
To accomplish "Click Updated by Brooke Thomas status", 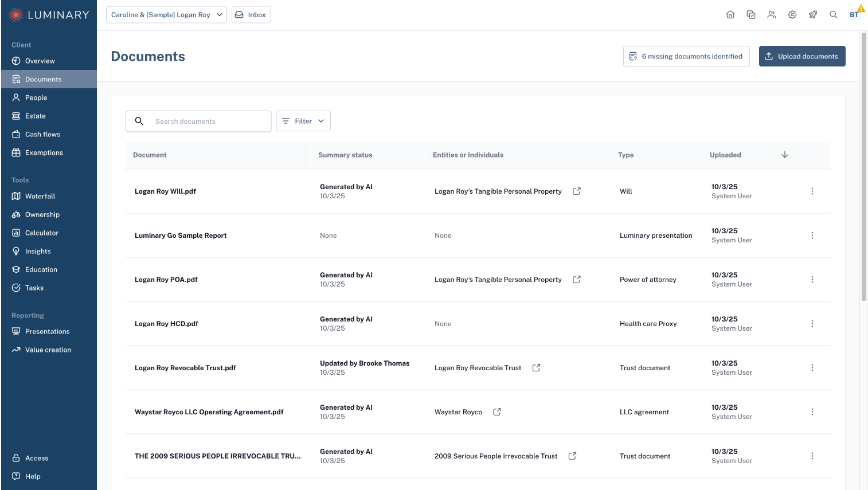I will click(x=365, y=363).
